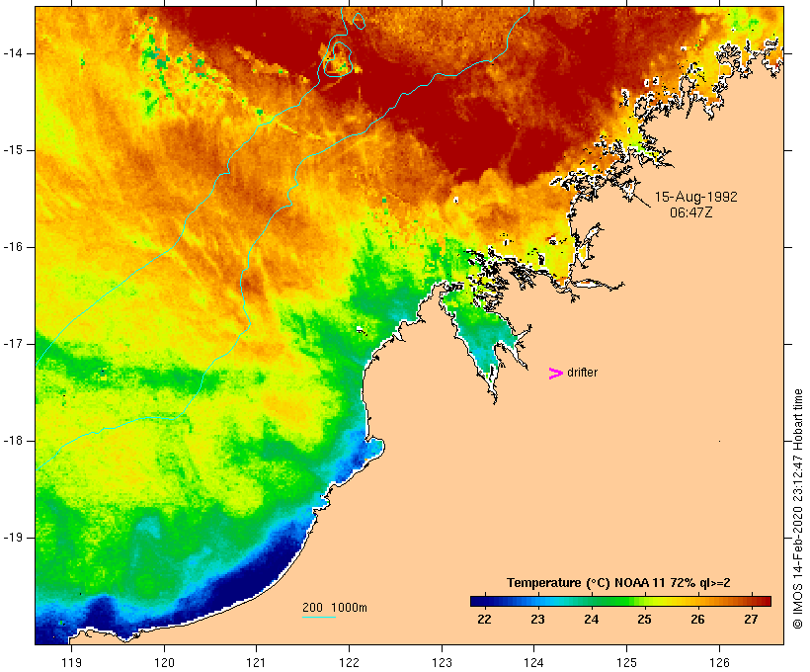Screen dimensions: 810x672
Task: Click the IMOS copyright timestamp text
Action: (797, 509)
